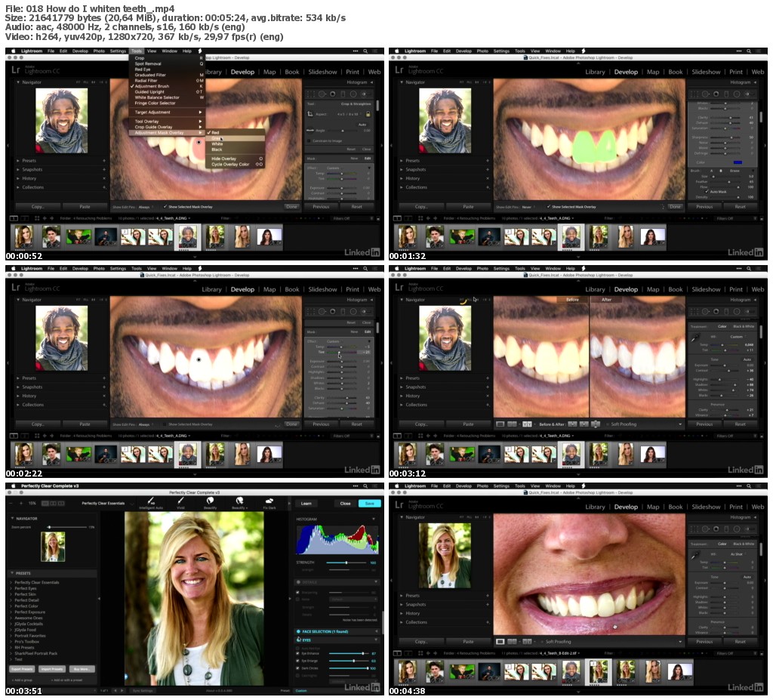This screenshot has width=773, height=700.
Task: Click Red Eye tool icon in 00:04:38 frame
Action: coord(716,529)
